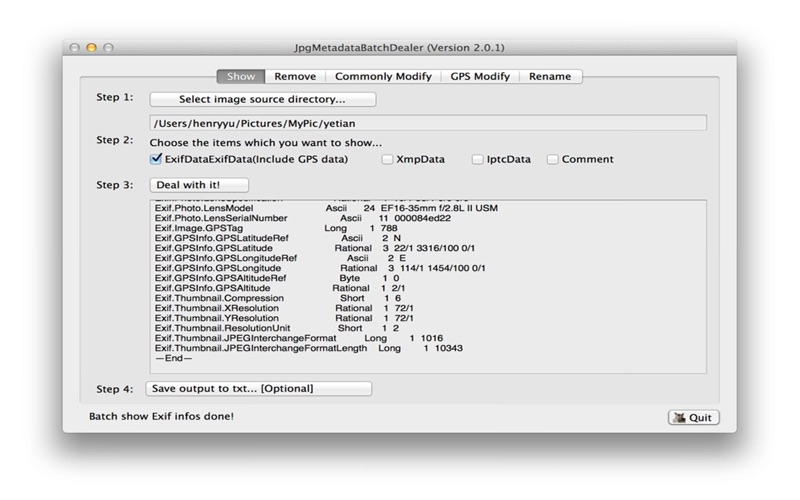Click the 'Choose the items which you want to show...' label
Image resolution: width=800 pixels, height=500 pixels.
[x=265, y=143]
